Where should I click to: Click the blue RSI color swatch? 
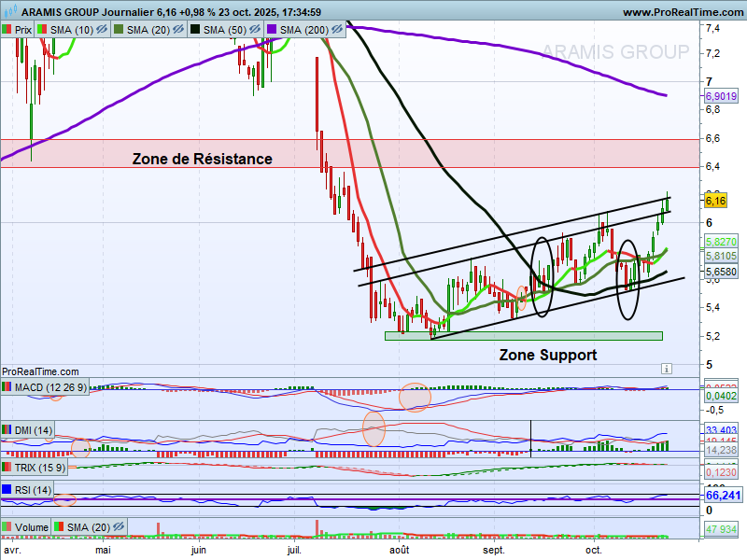(7, 489)
